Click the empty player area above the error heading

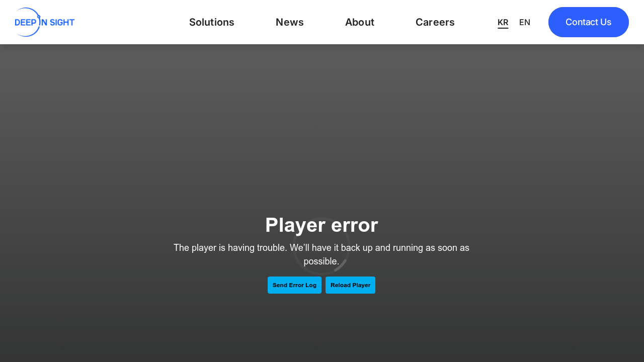(x=322, y=126)
